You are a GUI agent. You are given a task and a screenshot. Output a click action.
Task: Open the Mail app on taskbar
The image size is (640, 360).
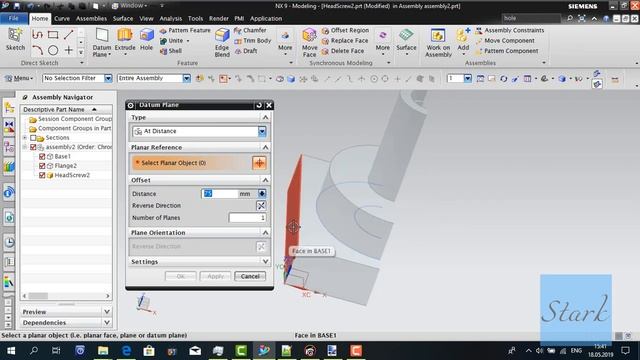[x=195, y=351]
